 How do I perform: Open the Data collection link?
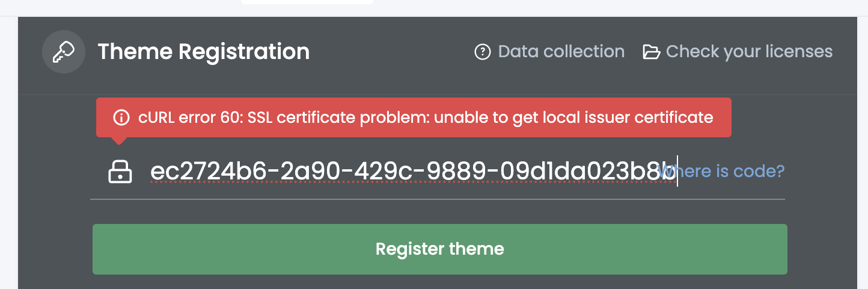pos(561,52)
